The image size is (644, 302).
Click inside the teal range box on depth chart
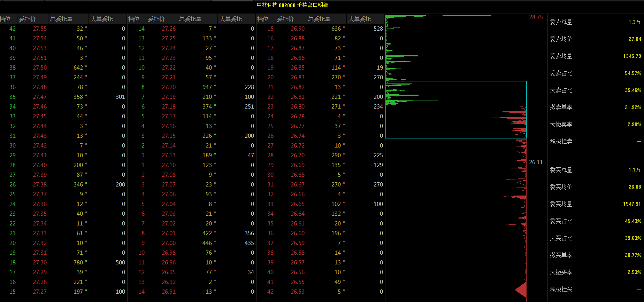456,110
